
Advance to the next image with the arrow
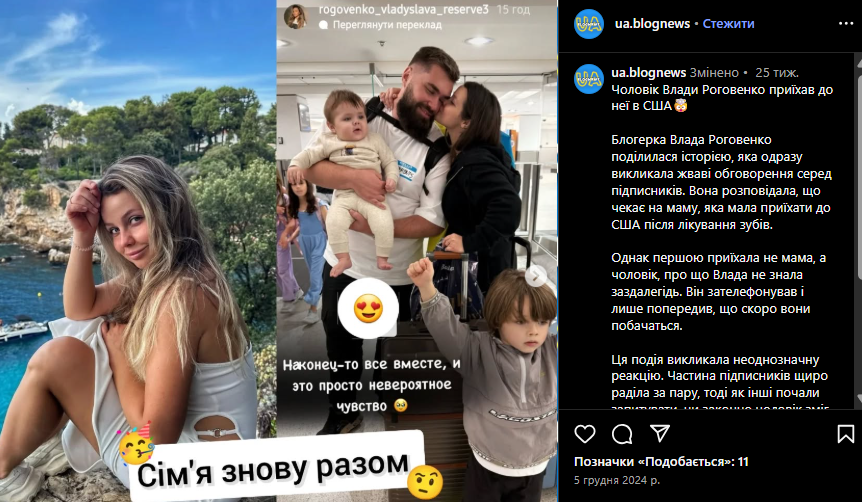point(535,275)
